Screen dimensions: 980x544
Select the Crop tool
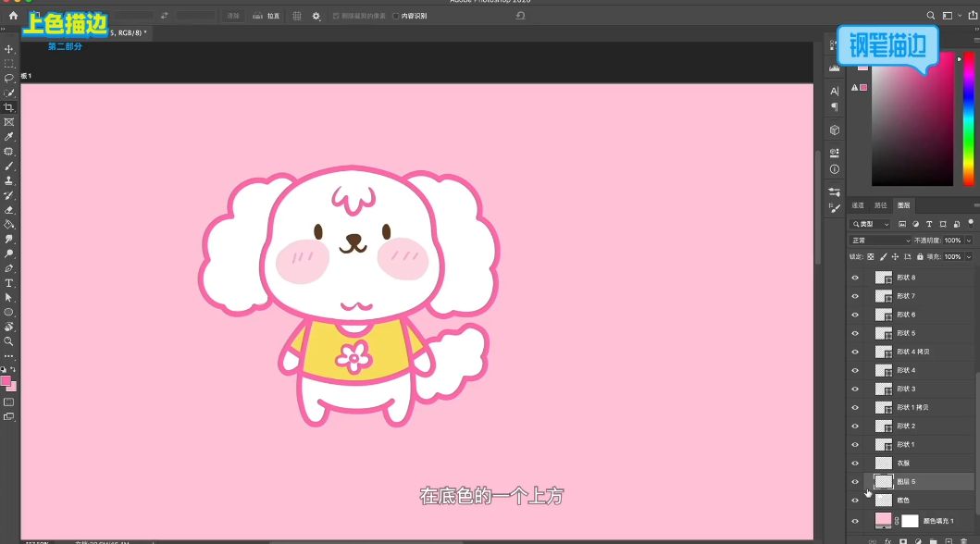tap(8, 107)
